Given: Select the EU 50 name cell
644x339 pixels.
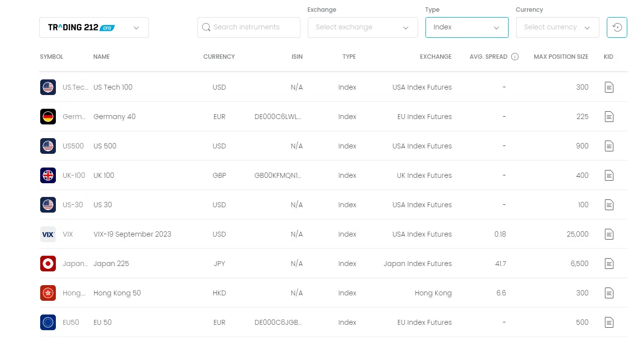Looking at the screenshot, I should click(x=102, y=322).
